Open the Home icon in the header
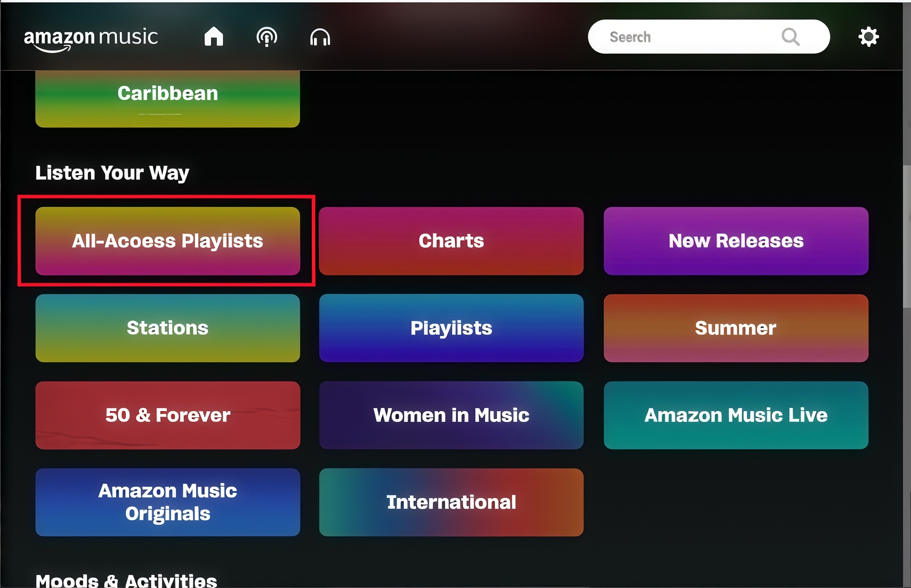The height and width of the screenshot is (588, 911). click(x=214, y=36)
